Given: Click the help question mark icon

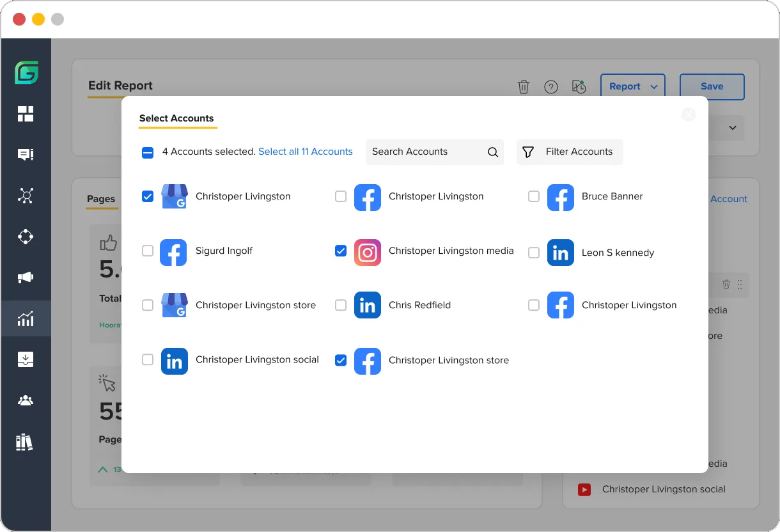Looking at the screenshot, I should click(x=551, y=87).
